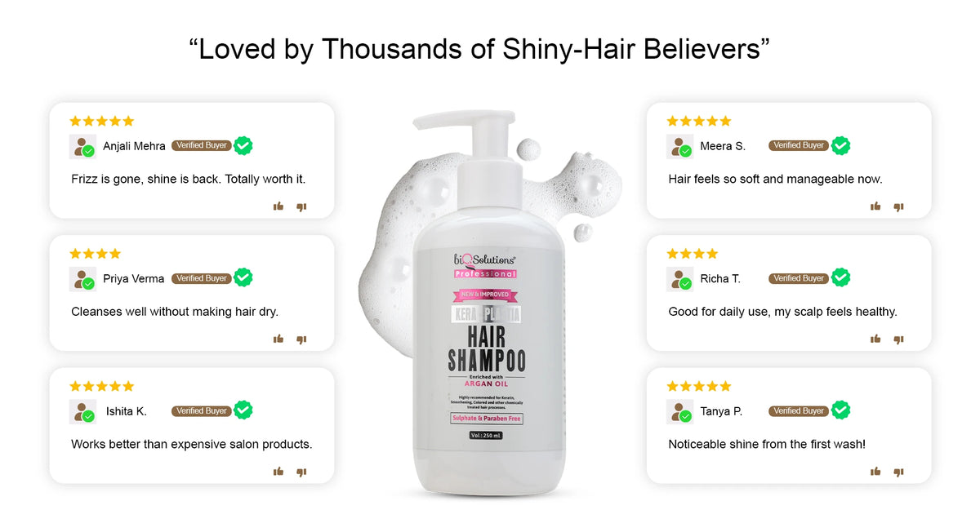Click Verified Buyer badge for Priya Verma

[x=201, y=278]
